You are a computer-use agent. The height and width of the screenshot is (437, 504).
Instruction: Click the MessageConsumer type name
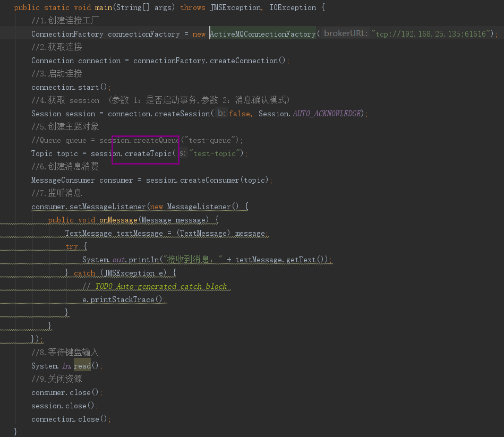pyautogui.click(x=63, y=180)
